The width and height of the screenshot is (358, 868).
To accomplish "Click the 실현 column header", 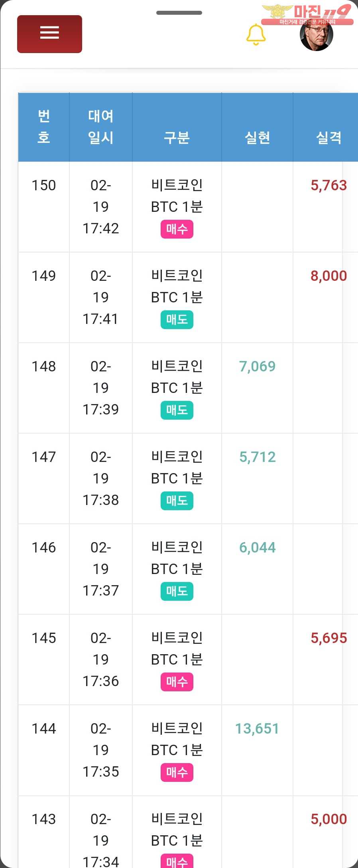I will [x=258, y=138].
